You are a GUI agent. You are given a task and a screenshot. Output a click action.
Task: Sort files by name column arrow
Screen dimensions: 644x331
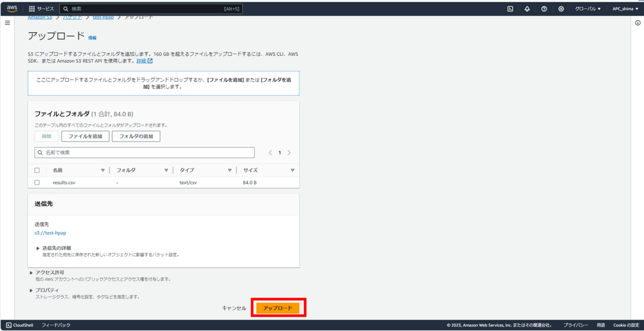pyautogui.click(x=103, y=170)
